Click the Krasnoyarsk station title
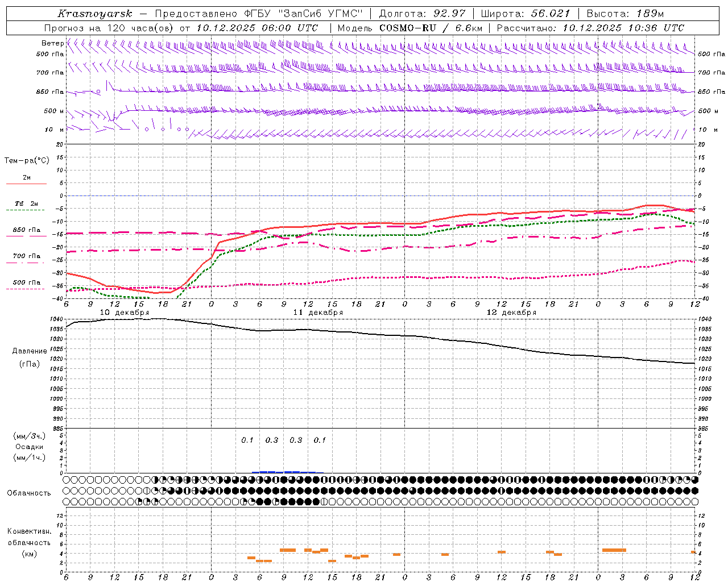Image resolution: width=728 pixels, height=582 pixels. pos(94,14)
